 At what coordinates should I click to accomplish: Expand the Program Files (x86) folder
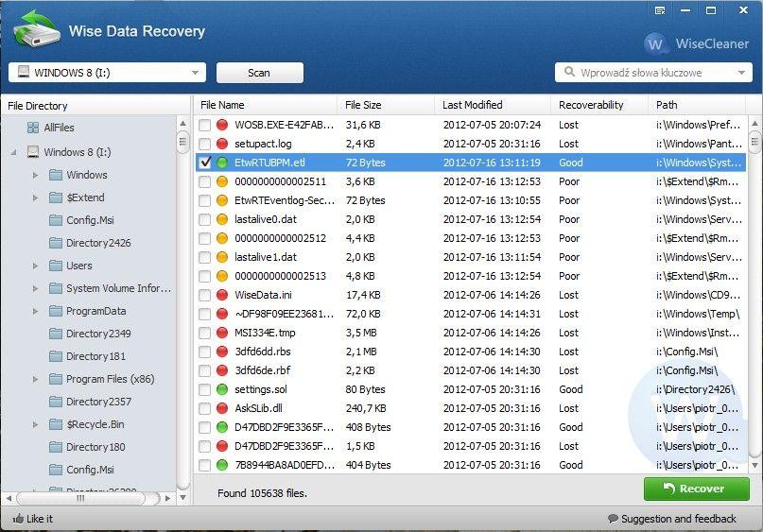pos(36,379)
